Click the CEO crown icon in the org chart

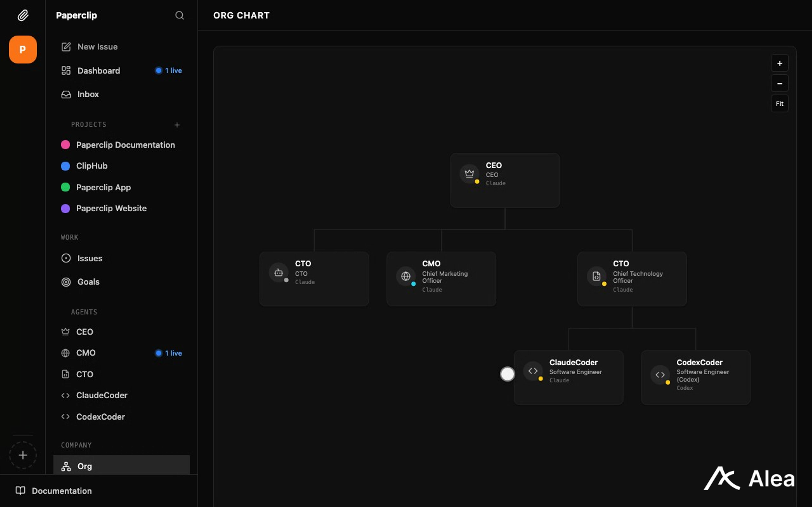[x=469, y=174]
